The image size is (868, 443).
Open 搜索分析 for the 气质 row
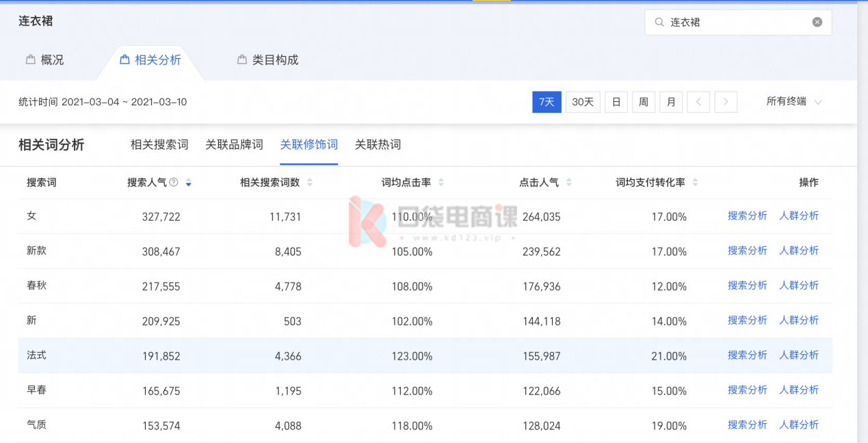748,425
